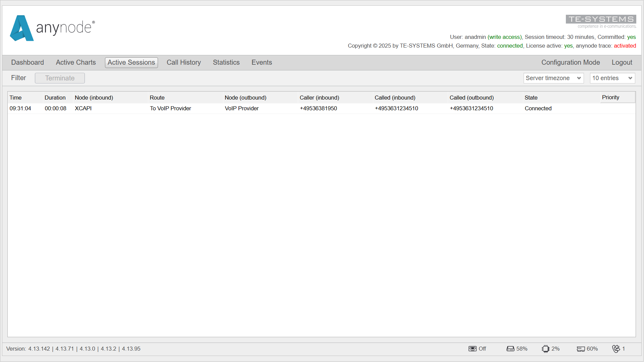Sort by the Duration column header
Screen dimensions: 644x362
55,98
